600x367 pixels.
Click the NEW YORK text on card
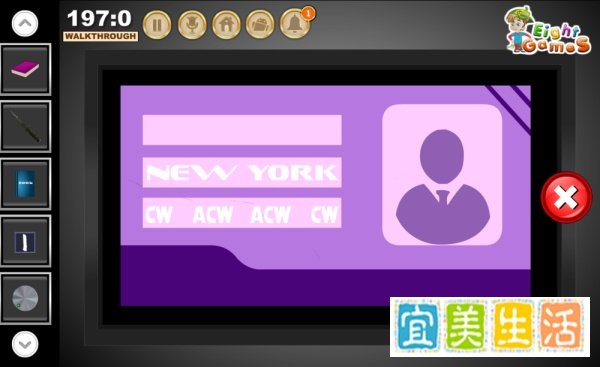coord(242,173)
